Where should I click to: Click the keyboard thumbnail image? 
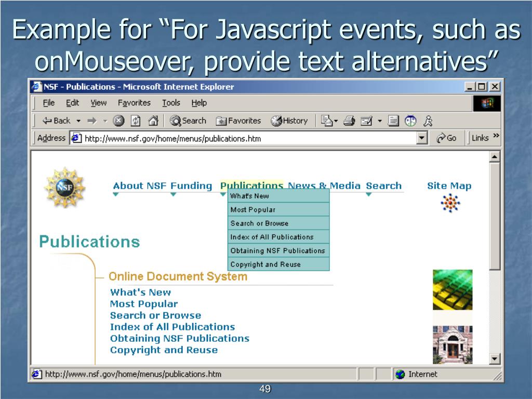click(x=453, y=290)
